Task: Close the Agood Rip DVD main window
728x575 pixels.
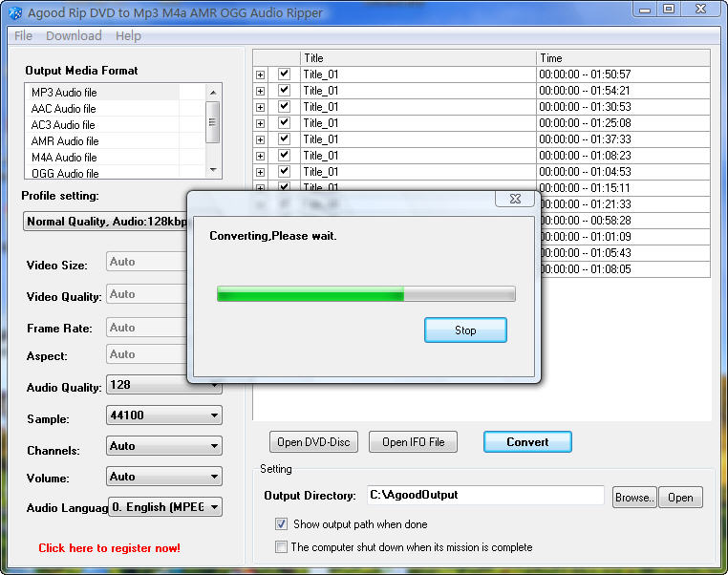Action: [x=700, y=10]
